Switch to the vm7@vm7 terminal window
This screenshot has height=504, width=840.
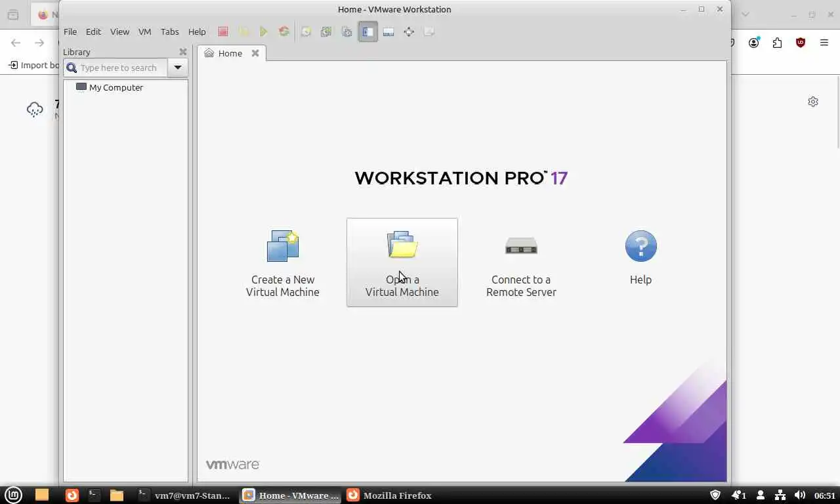tap(184, 495)
